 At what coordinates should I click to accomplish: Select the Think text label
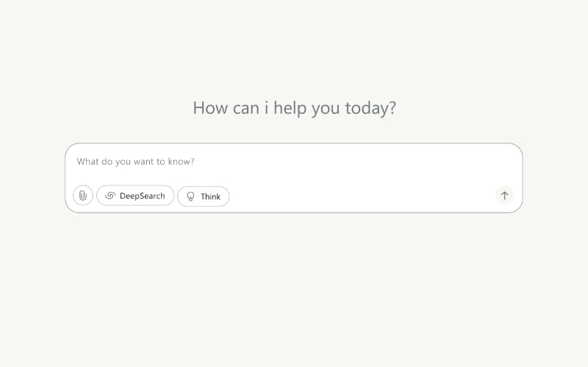click(210, 196)
